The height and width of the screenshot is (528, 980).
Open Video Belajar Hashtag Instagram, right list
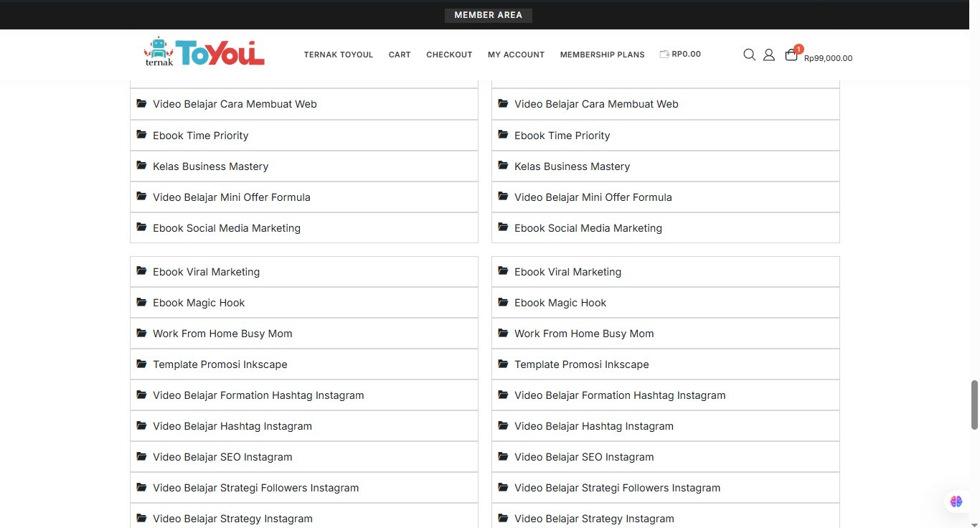tap(594, 426)
